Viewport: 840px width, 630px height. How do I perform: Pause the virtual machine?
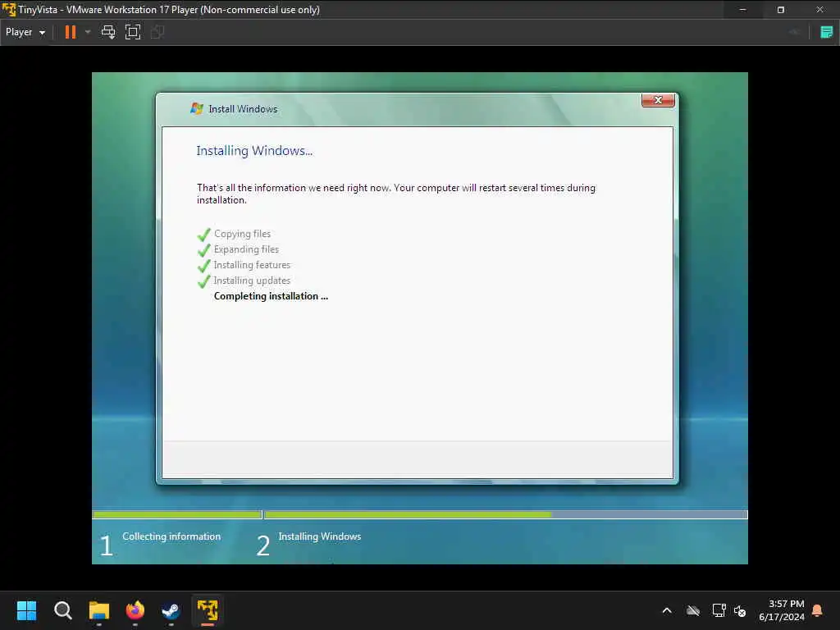[x=71, y=32]
